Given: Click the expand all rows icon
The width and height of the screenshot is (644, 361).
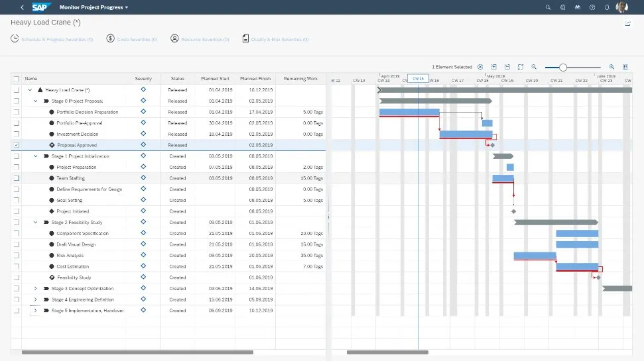Looking at the screenshot, I should tap(494, 67).
